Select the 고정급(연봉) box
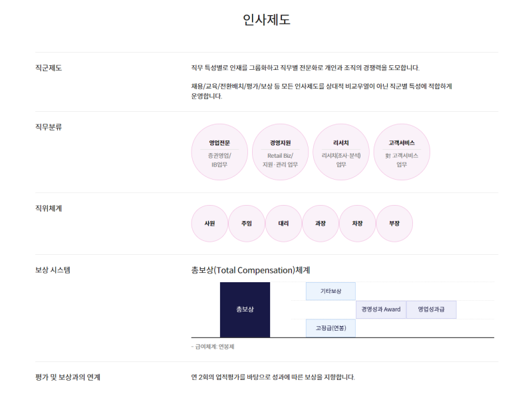The height and width of the screenshot is (396, 532). pyautogui.click(x=331, y=328)
